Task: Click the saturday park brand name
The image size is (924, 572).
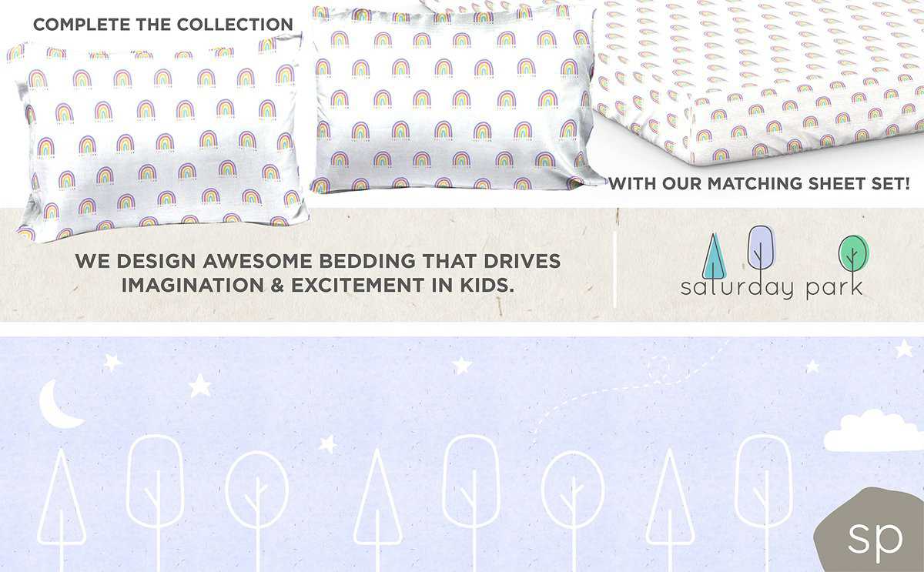Action: click(771, 287)
